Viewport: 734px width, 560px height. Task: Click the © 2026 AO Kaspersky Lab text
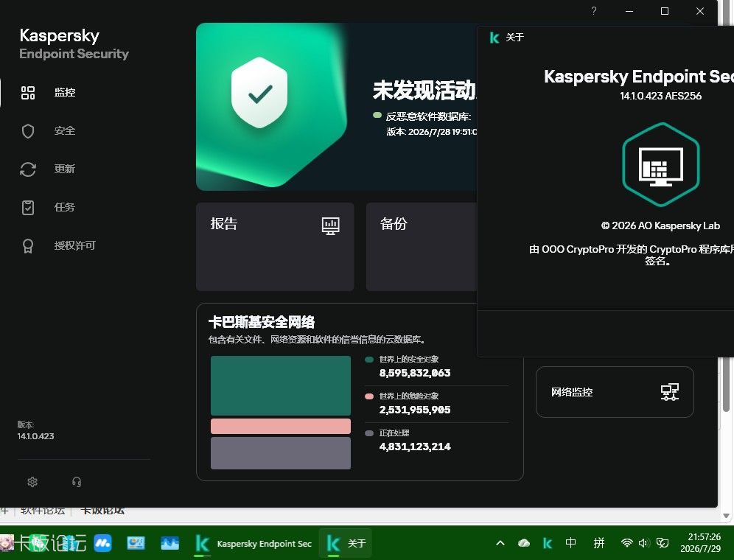660,225
